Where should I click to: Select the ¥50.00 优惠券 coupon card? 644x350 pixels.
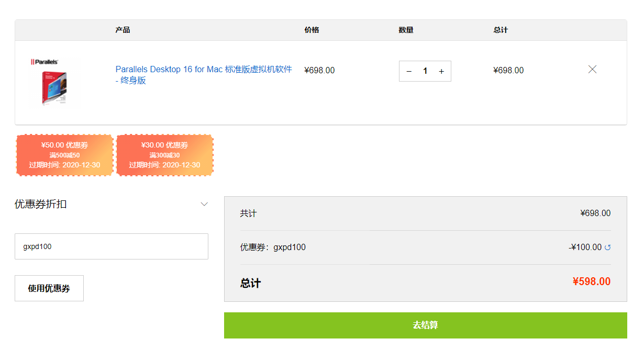tap(65, 155)
